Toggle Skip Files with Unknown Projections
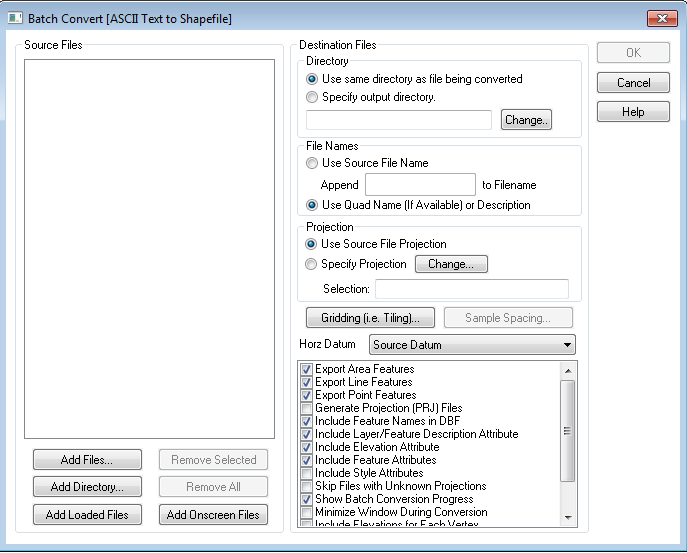The width and height of the screenshot is (687, 553). click(x=307, y=486)
